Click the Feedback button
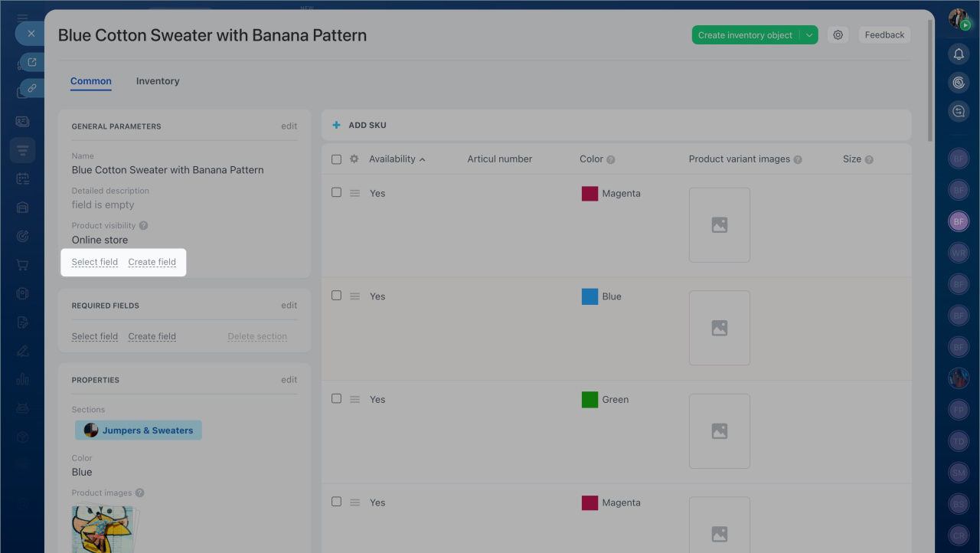 884,35
